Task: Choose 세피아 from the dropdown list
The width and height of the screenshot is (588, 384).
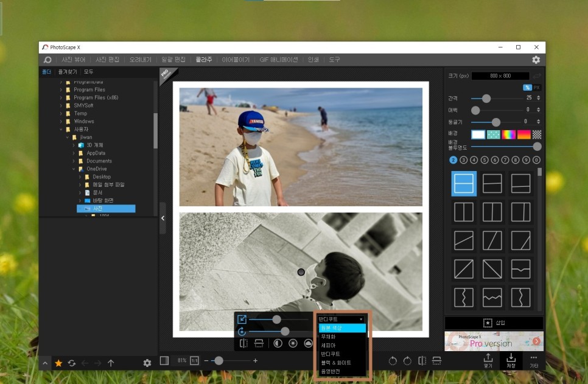Action: tap(342, 346)
